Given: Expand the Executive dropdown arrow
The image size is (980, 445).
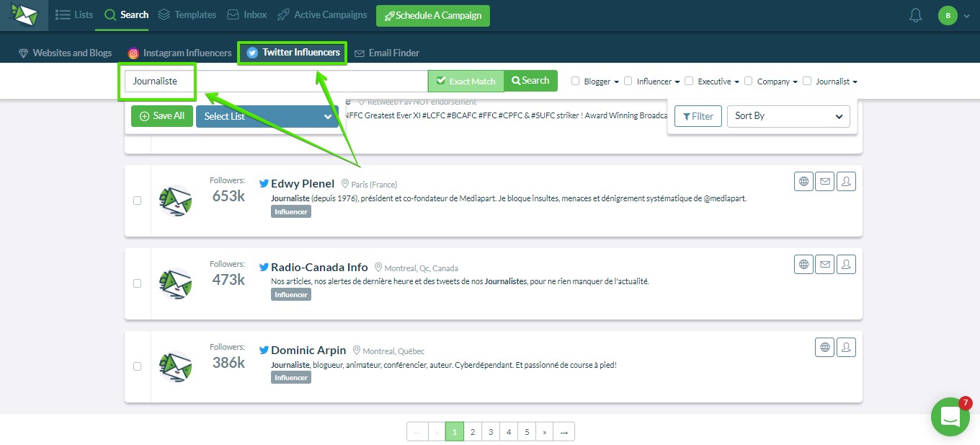Looking at the screenshot, I should [x=737, y=82].
